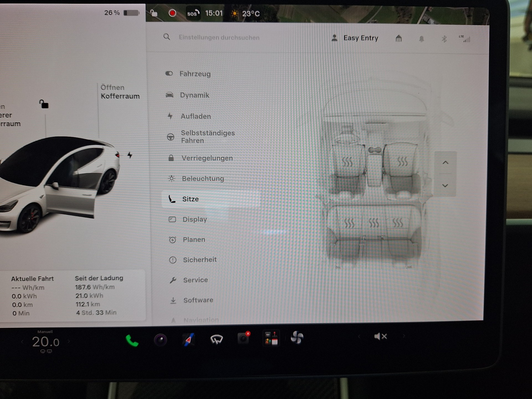The height and width of the screenshot is (399, 532).
Task: Tap the Seit der Ladung heading
Action: click(x=99, y=278)
